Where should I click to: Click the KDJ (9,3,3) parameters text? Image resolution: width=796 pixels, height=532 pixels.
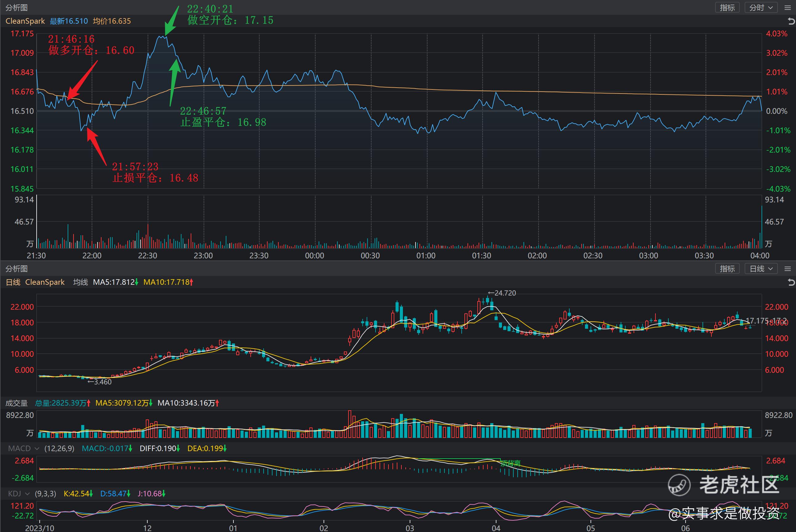[x=46, y=494]
